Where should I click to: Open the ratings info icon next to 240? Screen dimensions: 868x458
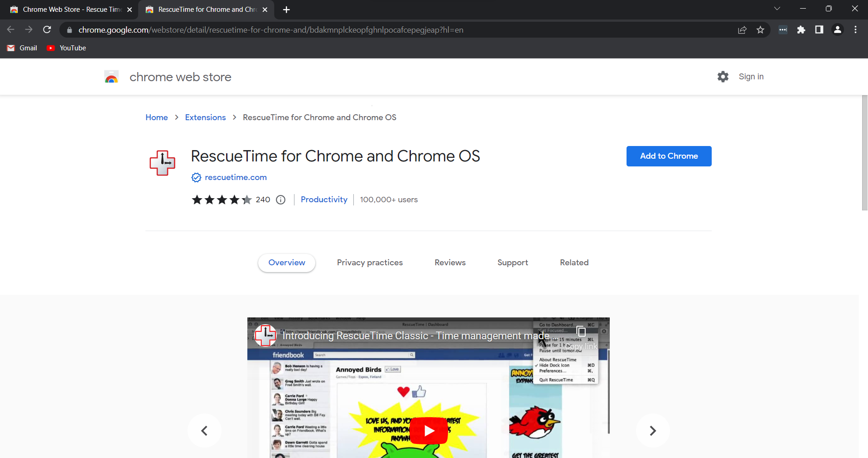point(280,200)
